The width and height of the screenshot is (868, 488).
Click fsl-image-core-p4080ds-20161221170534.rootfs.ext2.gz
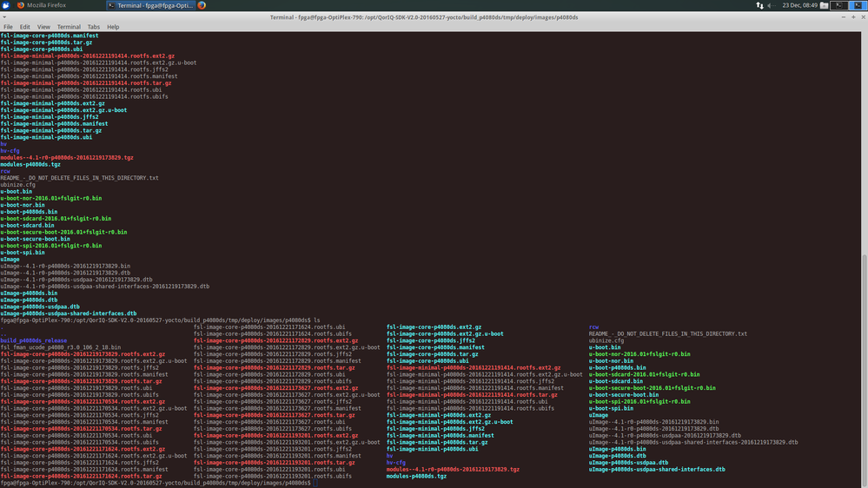[83, 402]
